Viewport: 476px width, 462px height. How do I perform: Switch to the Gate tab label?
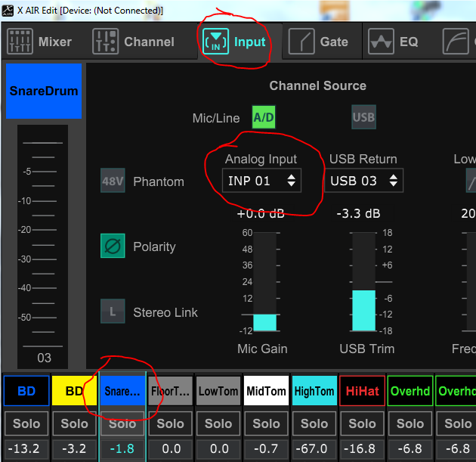tap(334, 42)
